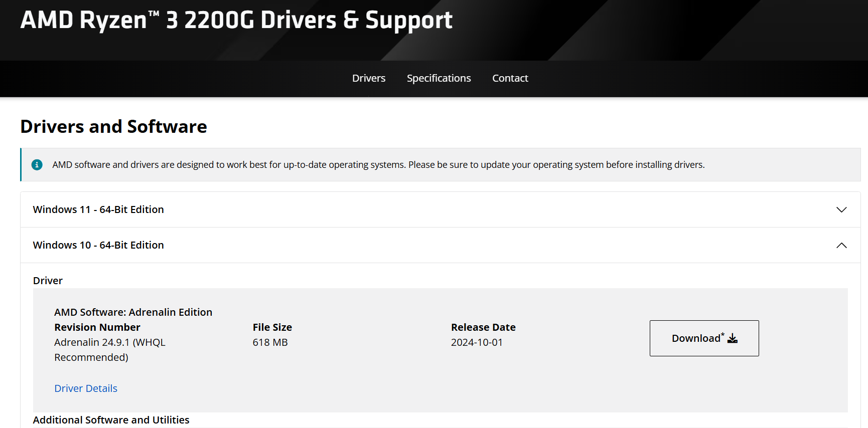
Task: Click the AMD Ryzen 3 2200G page title
Action: [x=236, y=20]
